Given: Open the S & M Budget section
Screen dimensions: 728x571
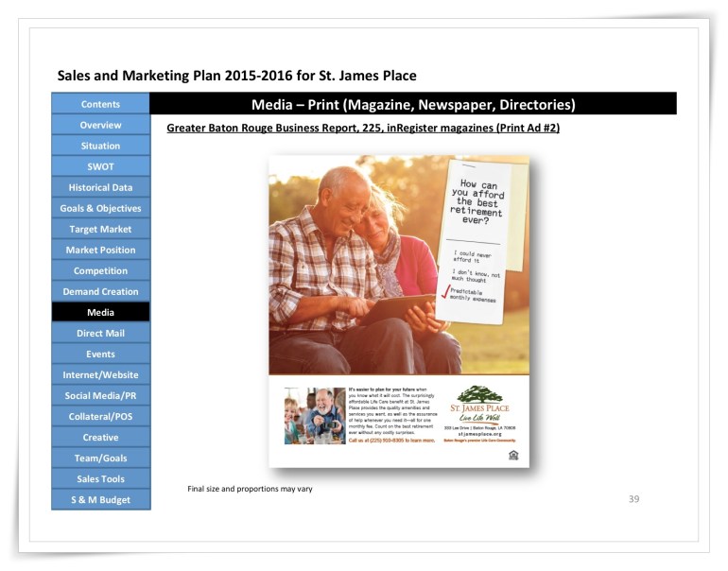Looking at the screenshot, I should [100, 499].
